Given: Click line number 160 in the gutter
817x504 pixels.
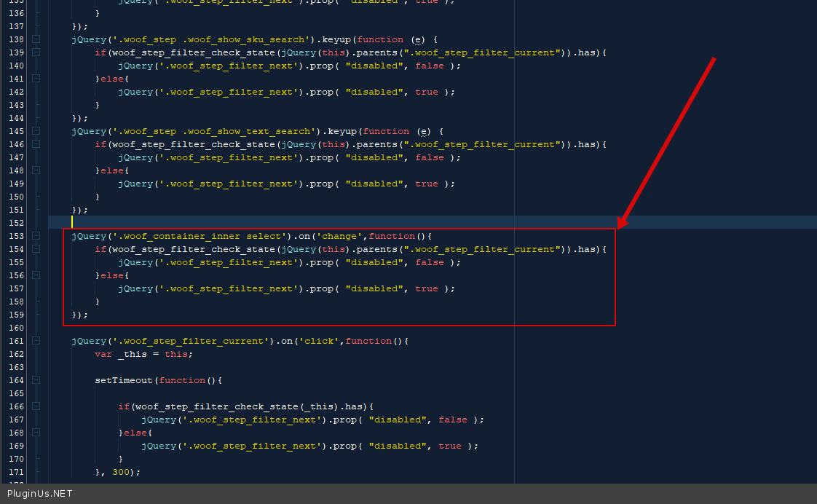Looking at the screenshot, I should tap(16, 328).
